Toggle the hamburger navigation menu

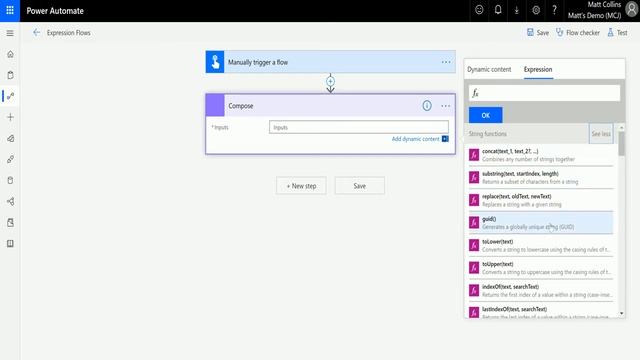10,33
